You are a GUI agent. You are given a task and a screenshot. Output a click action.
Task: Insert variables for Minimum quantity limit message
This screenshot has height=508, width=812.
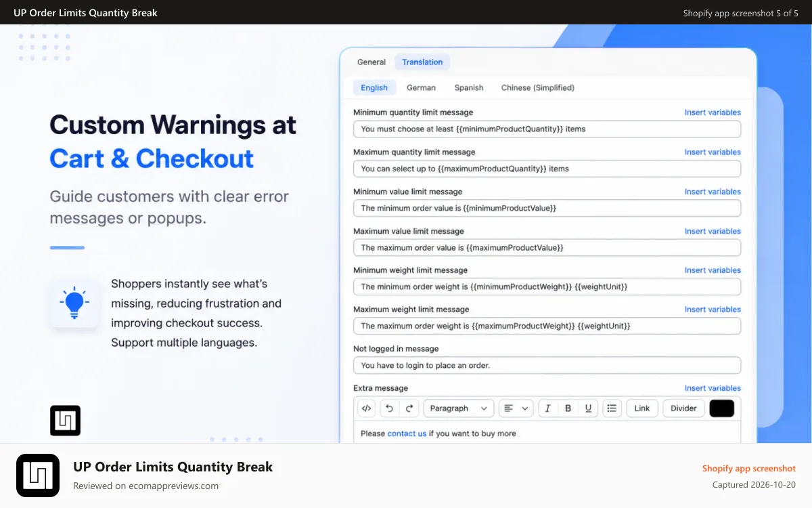pyautogui.click(x=713, y=112)
